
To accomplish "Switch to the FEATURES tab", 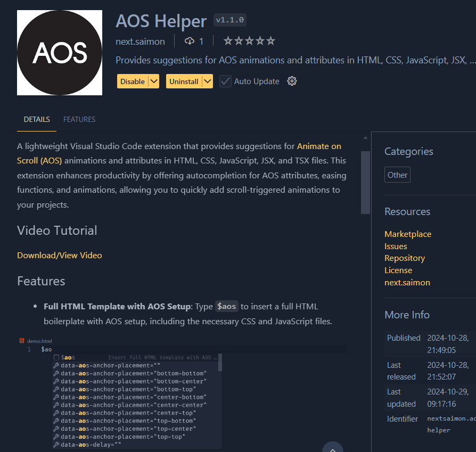I will (79, 119).
